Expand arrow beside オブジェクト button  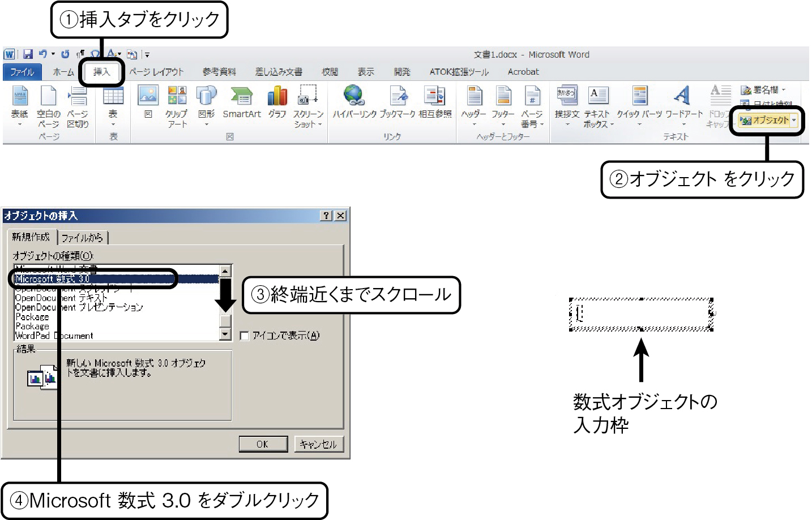click(794, 120)
